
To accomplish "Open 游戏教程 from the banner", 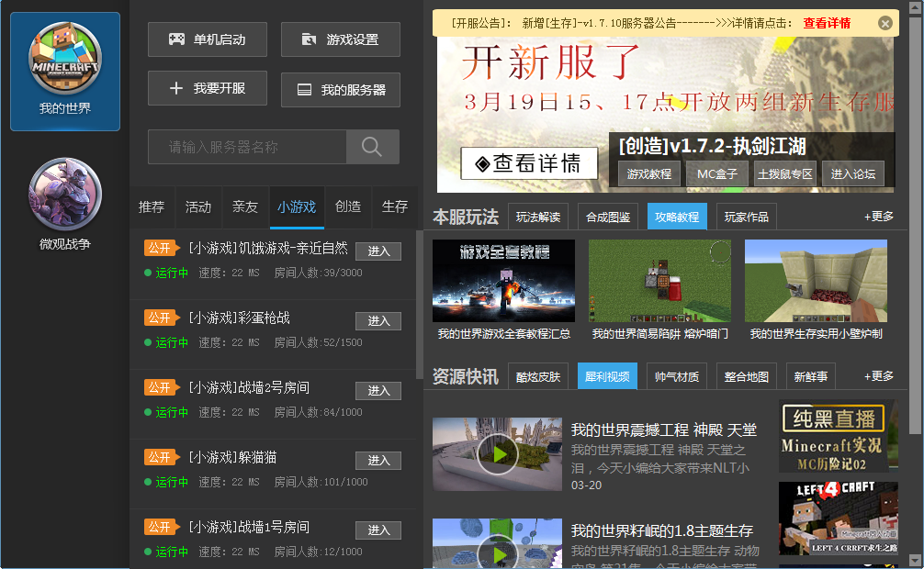I will point(648,173).
